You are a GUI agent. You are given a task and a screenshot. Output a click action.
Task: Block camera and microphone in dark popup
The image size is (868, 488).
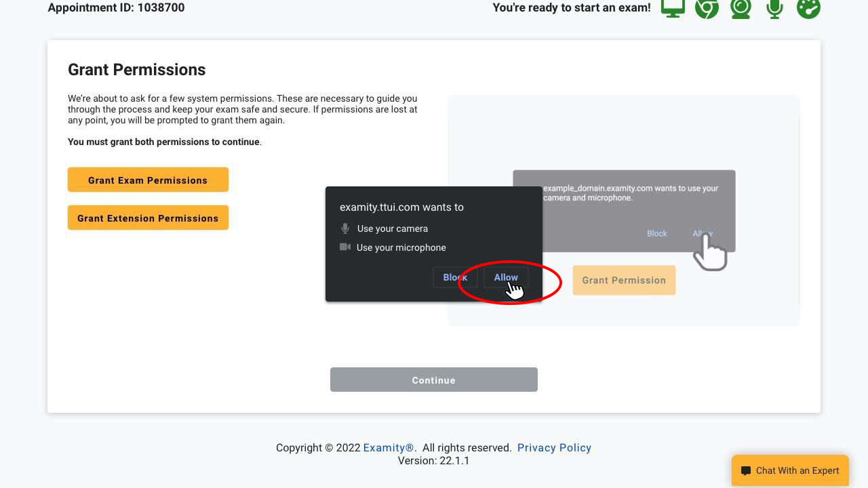click(x=455, y=277)
